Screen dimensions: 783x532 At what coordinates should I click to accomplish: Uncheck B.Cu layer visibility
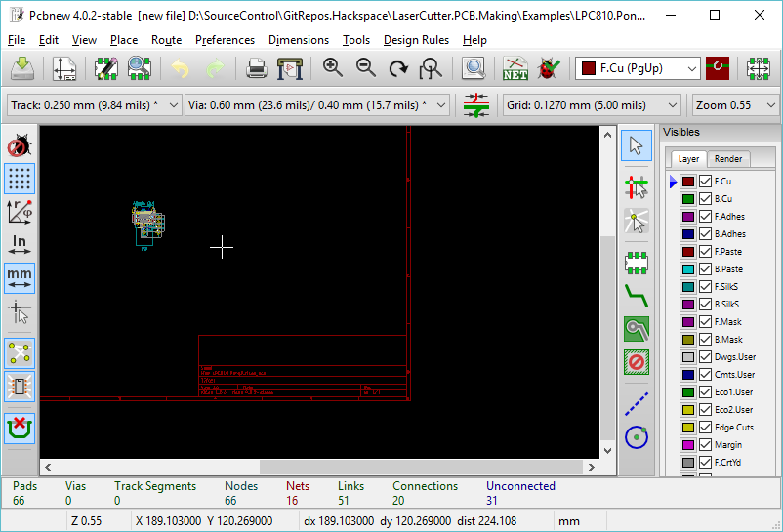click(x=705, y=198)
